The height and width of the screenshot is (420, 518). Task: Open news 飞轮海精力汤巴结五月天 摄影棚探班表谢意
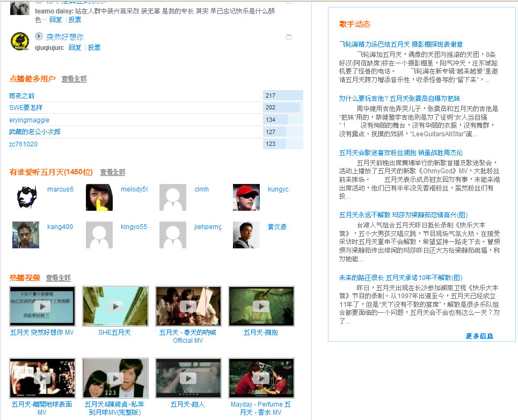(x=401, y=44)
